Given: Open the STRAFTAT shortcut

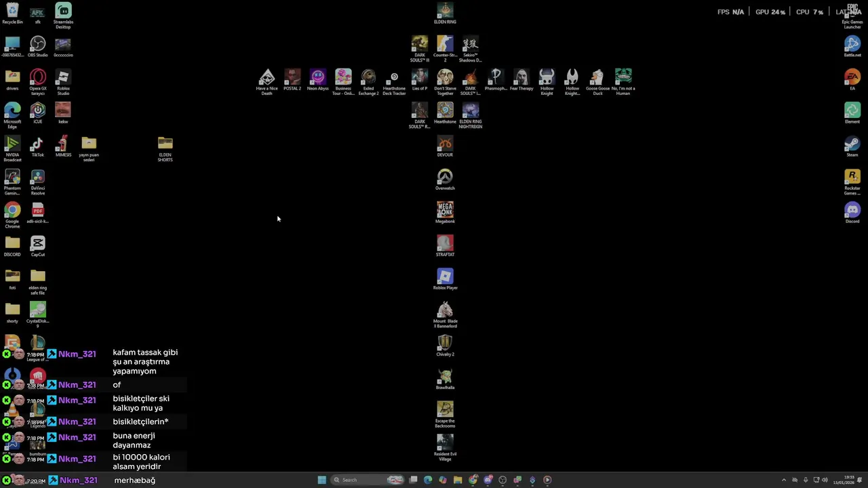Looking at the screenshot, I should point(445,246).
